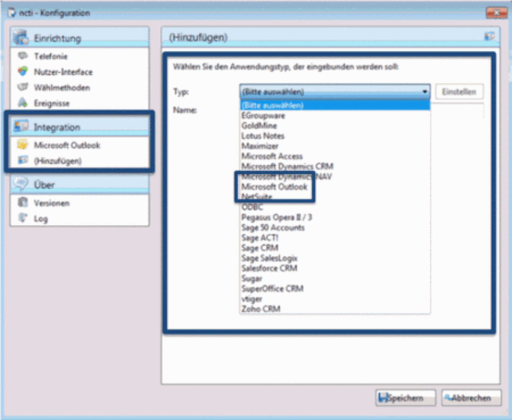
Task: Click the Telefonie speech bubble icon
Action: pyautogui.click(x=23, y=56)
